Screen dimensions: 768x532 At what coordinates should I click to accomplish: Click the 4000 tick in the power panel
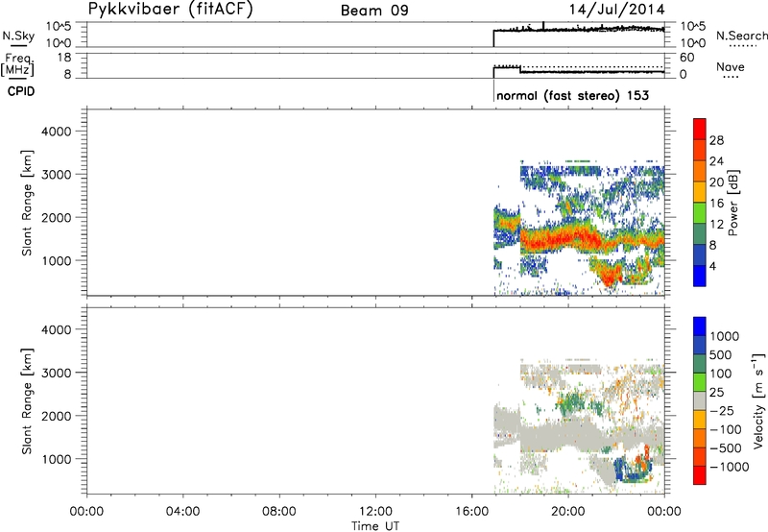(x=57, y=132)
